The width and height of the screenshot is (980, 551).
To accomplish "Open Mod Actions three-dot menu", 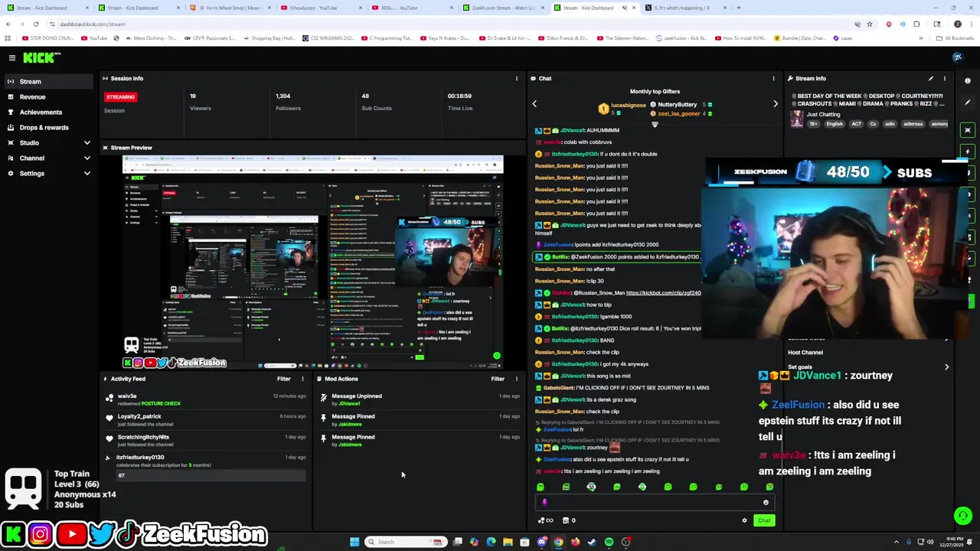I will coord(516,379).
